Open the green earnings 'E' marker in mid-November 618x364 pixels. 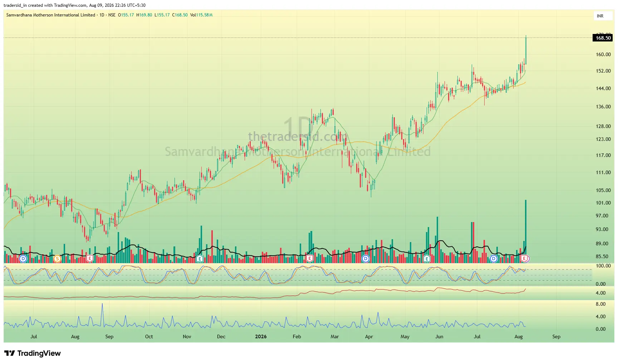(200, 258)
